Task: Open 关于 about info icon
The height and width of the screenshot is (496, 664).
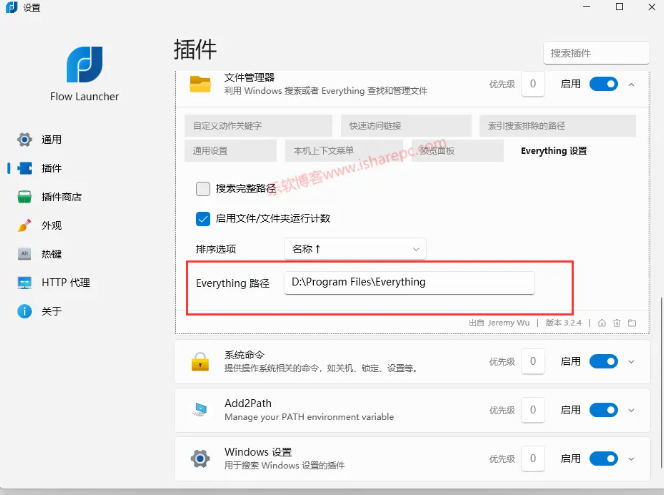Action: [x=25, y=311]
